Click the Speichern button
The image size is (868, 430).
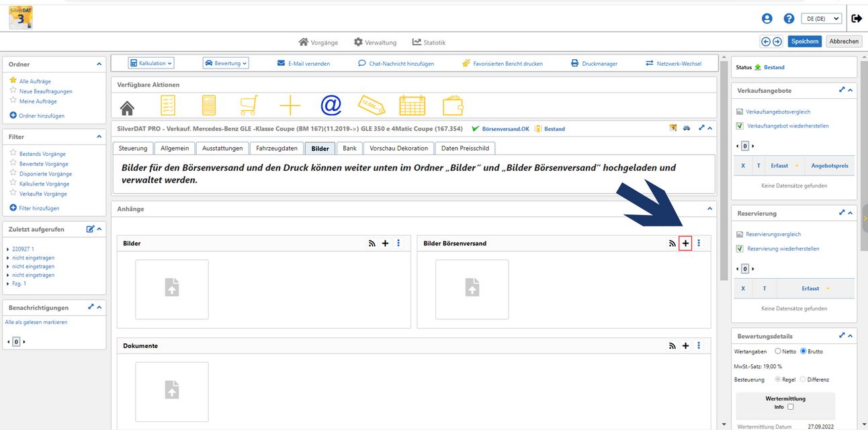click(x=804, y=42)
